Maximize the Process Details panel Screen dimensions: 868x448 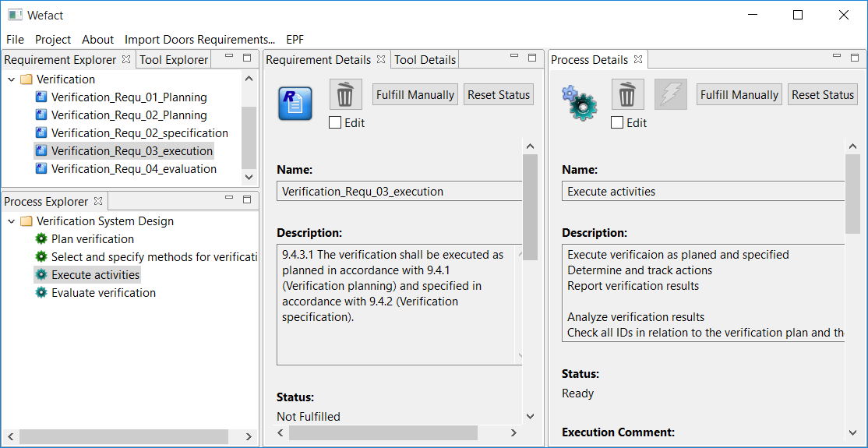tap(856, 57)
